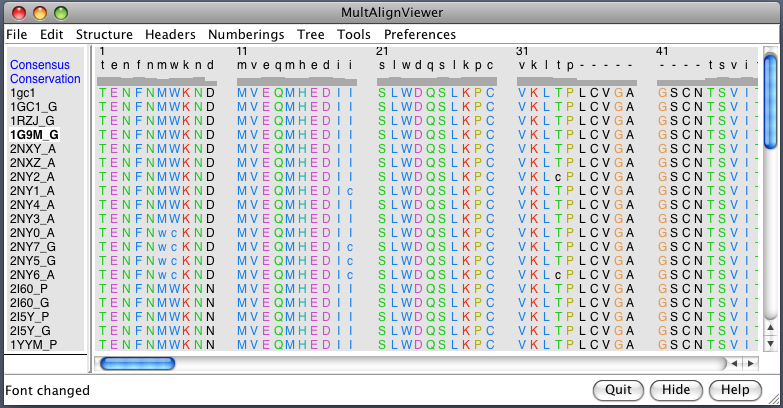Viewport: 783px width, 408px height.
Task: Click the Font changed status message
Action: click(x=47, y=391)
